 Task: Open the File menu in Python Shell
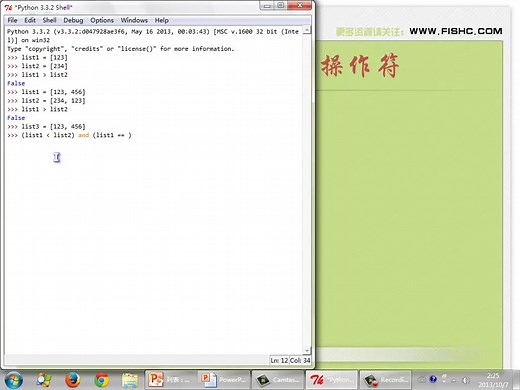tap(12, 20)
